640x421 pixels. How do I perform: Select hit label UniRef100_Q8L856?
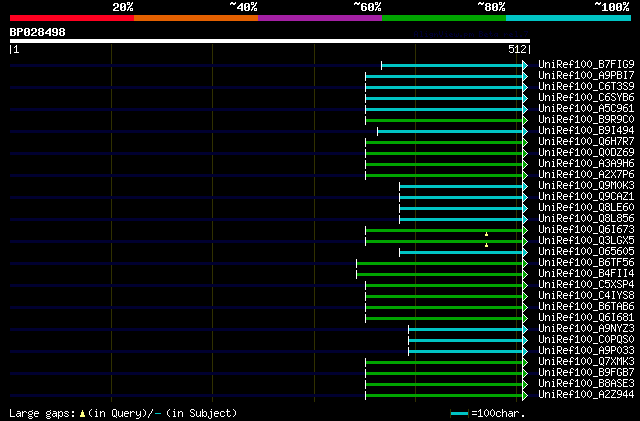coord(586,218)
